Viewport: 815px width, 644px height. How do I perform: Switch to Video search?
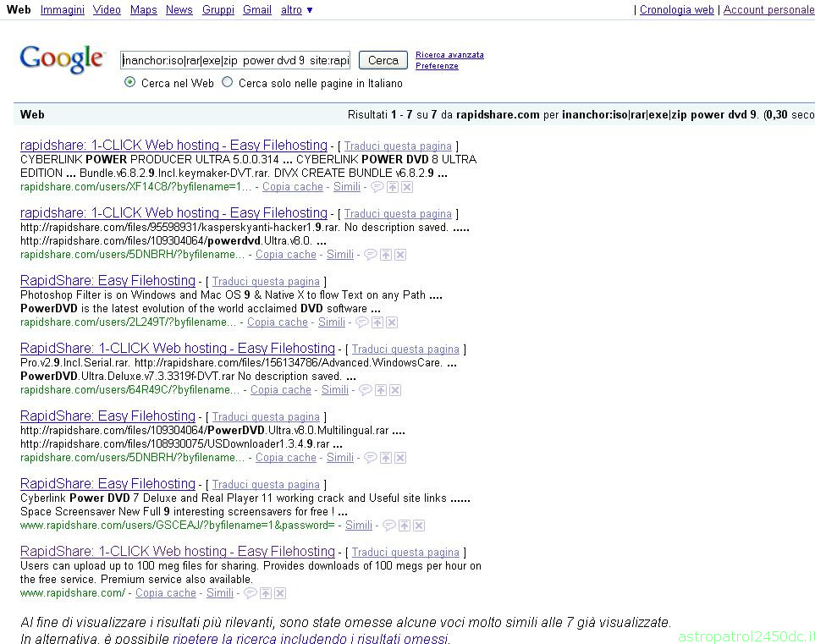pos(107,10)
